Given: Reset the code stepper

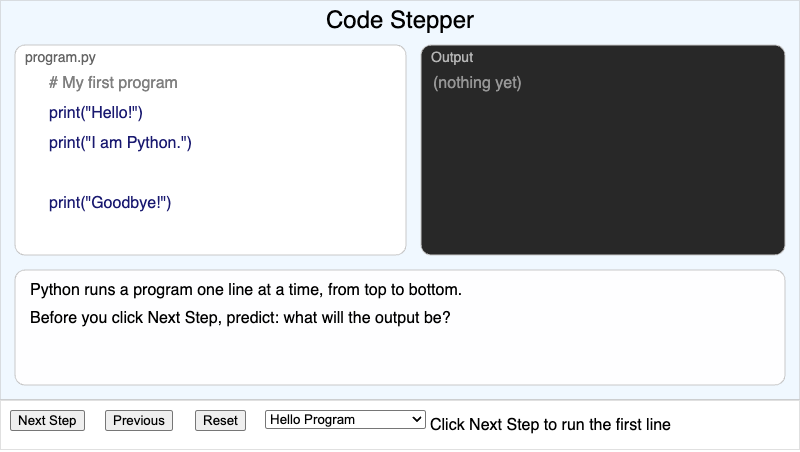Looking at the screenshot, I should click(220, 420).
